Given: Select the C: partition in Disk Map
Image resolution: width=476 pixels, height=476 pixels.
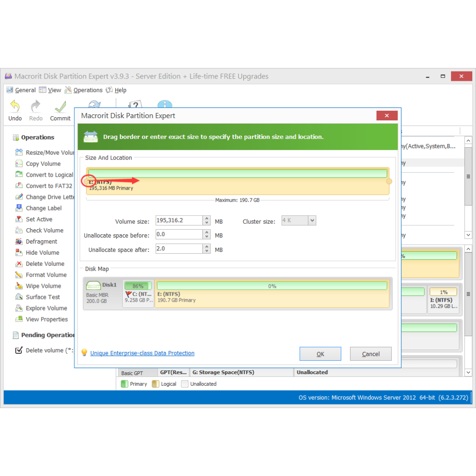Looking at the screenshot, I should pos(139,294).
